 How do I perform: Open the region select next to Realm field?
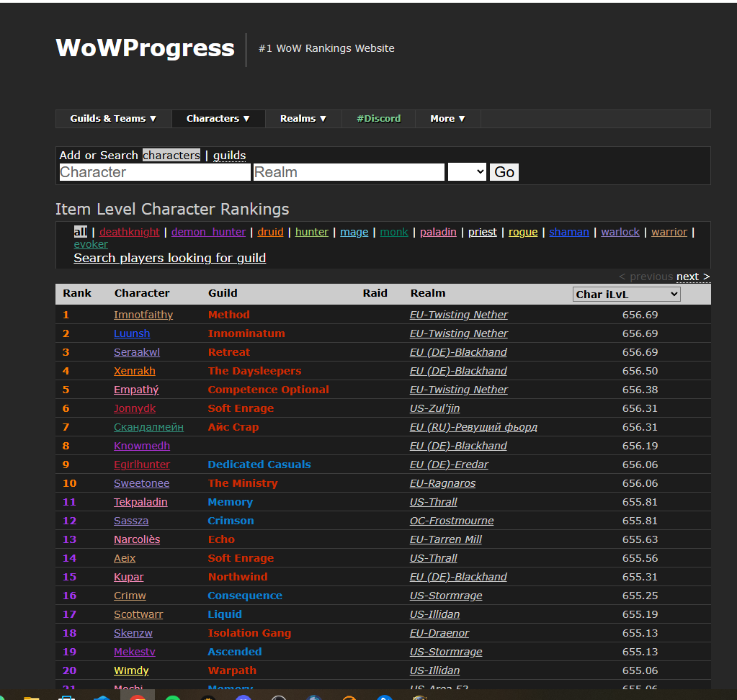(467, 172)
